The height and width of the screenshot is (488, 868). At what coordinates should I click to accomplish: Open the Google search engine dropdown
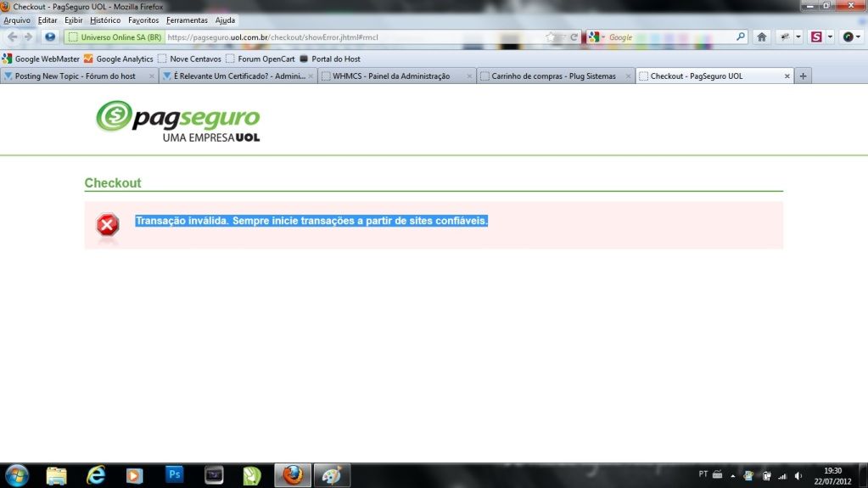click(596, 37)
